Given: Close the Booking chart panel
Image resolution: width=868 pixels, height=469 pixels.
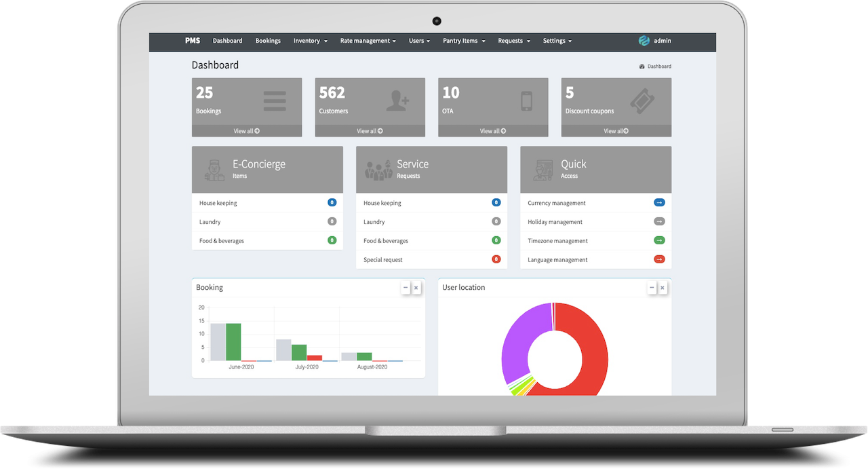Looking at the screenshot, I should click(416, 288).
